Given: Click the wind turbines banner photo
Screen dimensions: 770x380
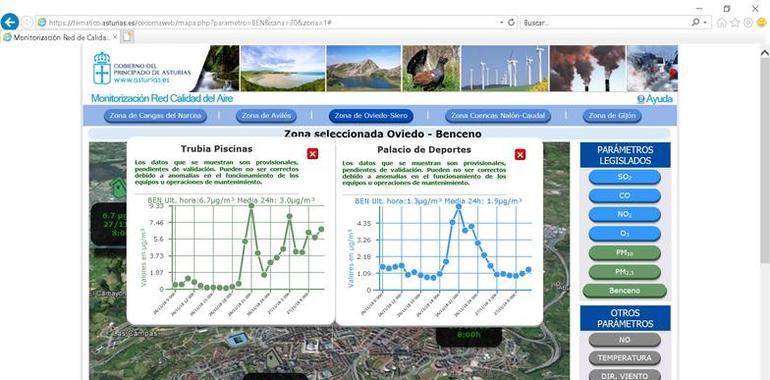Looking at the screenshot, I should coord(504,68).
